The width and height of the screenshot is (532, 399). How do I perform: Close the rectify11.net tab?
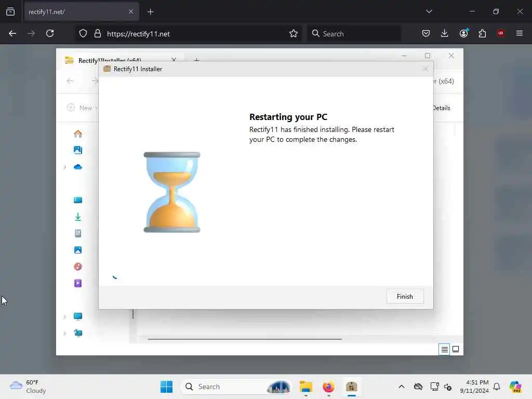tap(131, 12)
